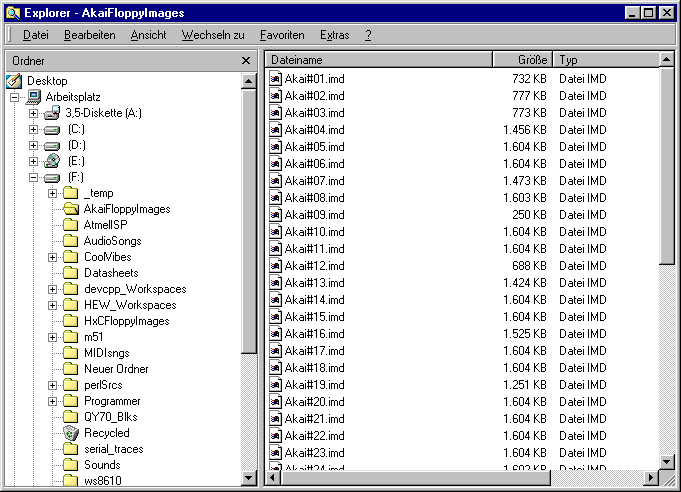Select the file name Akai#23.imd

point(314,453)
